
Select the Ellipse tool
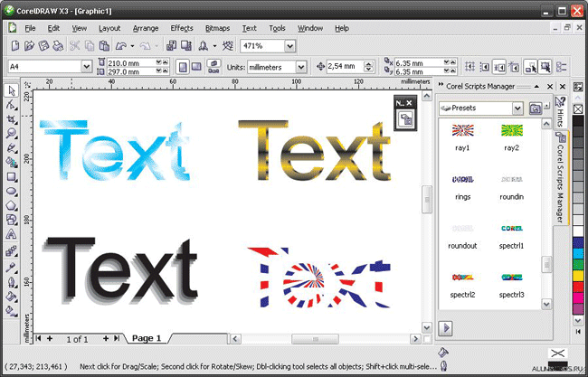tap(11, 191)
